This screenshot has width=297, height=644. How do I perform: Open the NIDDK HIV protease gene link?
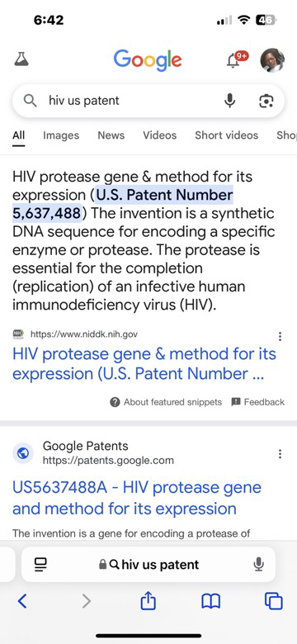[144, 364]
